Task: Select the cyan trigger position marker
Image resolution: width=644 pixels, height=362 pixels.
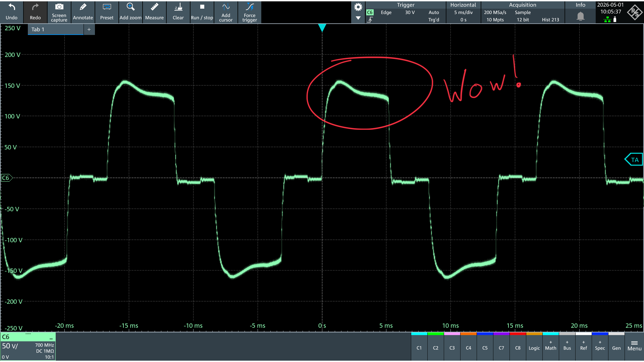Action: (322, 28)
